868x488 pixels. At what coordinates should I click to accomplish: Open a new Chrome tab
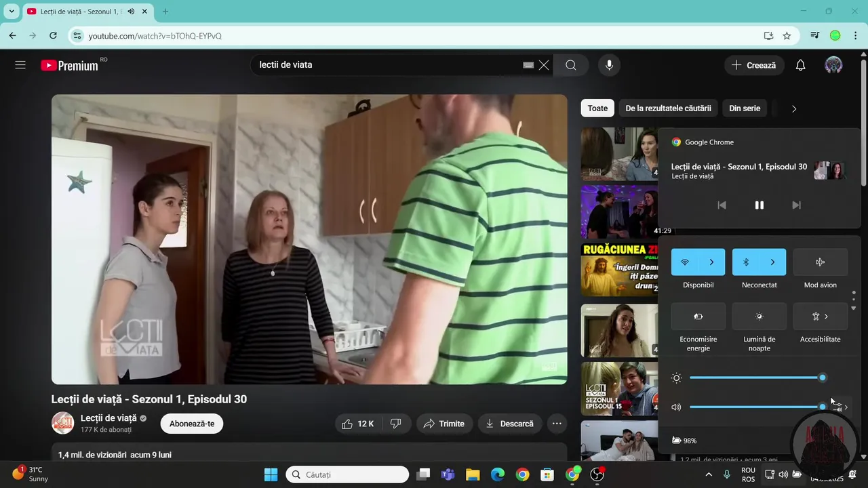coord(165,12)
